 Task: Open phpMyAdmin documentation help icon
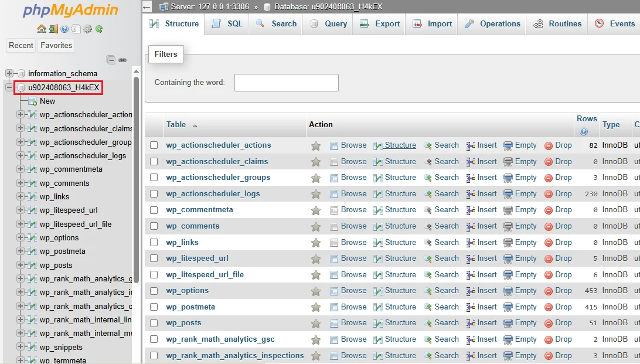click(x=64, y=29)
